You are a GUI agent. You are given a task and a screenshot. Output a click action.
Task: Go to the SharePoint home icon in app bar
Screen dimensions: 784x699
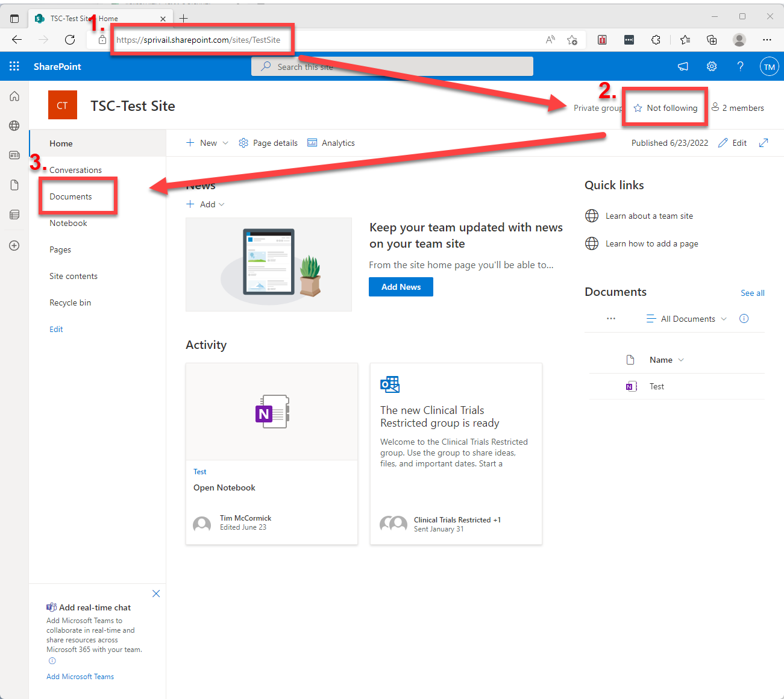pos(14,96)
